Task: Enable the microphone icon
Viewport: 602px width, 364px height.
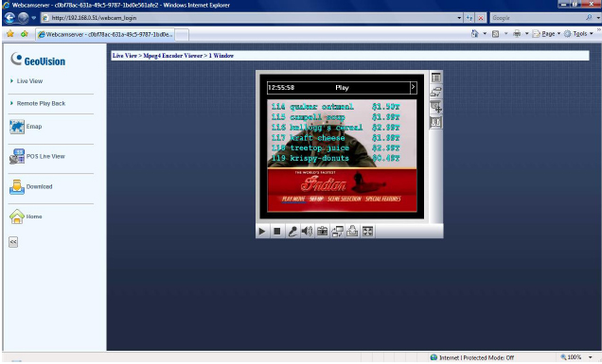Action: coord(292,232)
